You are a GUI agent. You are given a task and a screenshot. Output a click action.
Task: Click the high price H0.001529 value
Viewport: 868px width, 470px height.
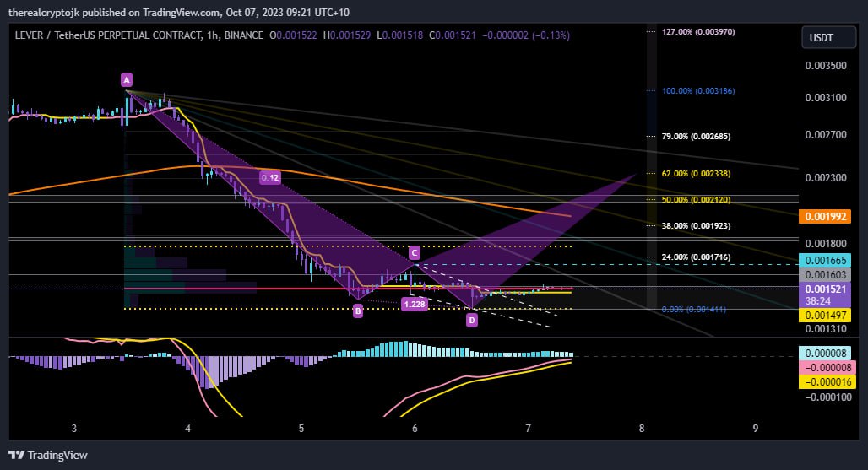[x=347, y=35]
